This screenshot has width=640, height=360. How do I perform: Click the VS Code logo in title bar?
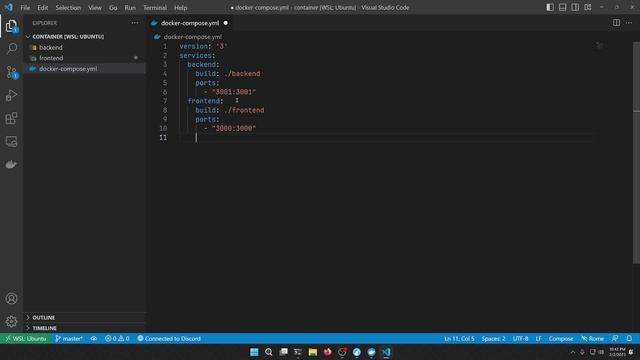(x=9, y=7)
